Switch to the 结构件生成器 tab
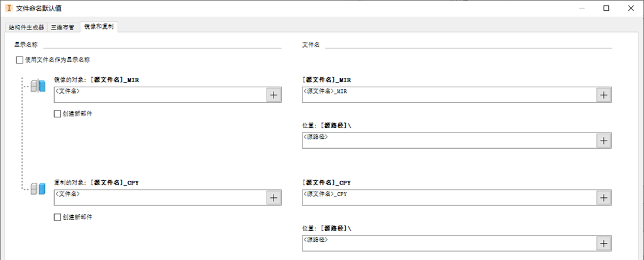The height and width of the screenshot is (260, 644). pyautogui.click(x=26, y=28)
